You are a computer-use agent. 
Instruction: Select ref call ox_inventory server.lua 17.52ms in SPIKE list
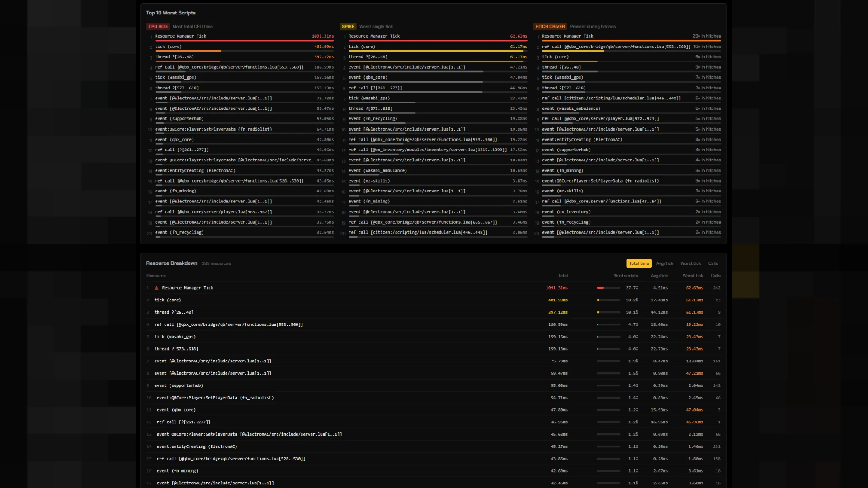coord(434,151)
